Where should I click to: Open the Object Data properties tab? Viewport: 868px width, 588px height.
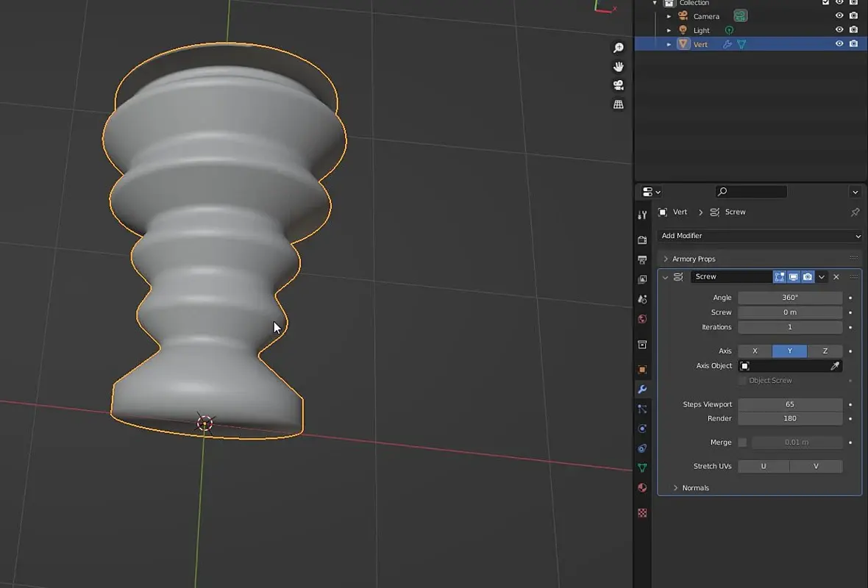pyautogui.click(x=642, y=467)
